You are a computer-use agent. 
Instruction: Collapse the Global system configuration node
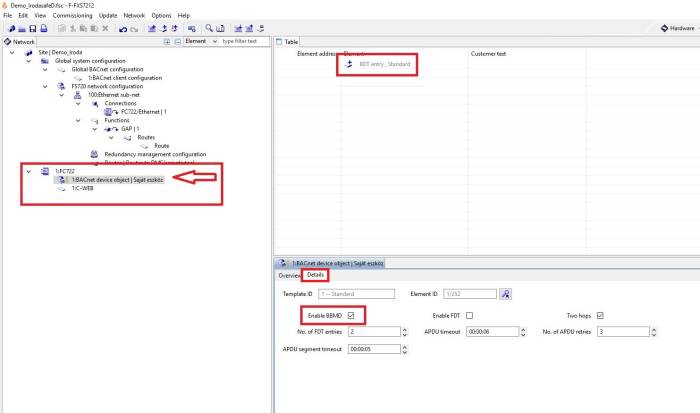pyautogui.click(x=29, y=61)
